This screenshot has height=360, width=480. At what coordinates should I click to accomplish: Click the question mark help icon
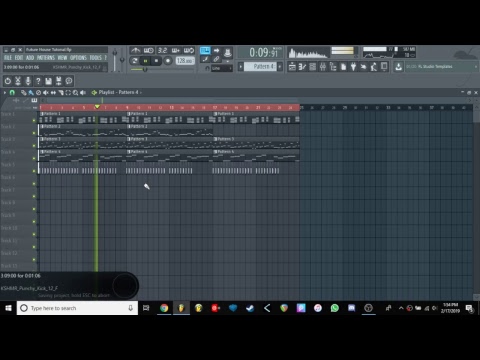coord(38,81)
